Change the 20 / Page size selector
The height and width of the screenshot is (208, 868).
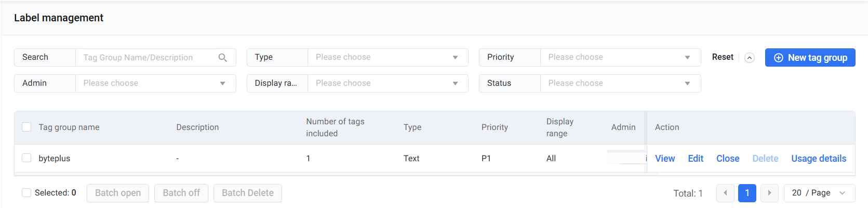coord(819,193)
